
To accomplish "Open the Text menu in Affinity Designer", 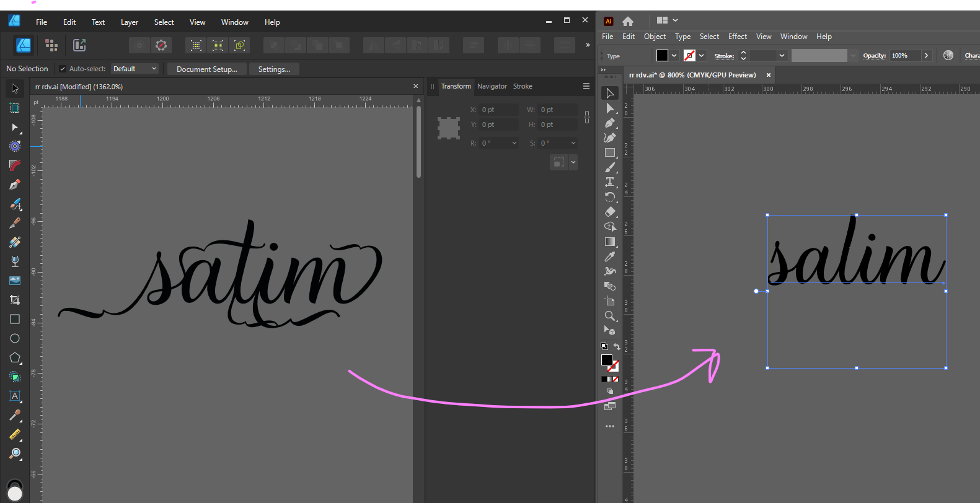I will pyautogui.click(x=99, y=22).
